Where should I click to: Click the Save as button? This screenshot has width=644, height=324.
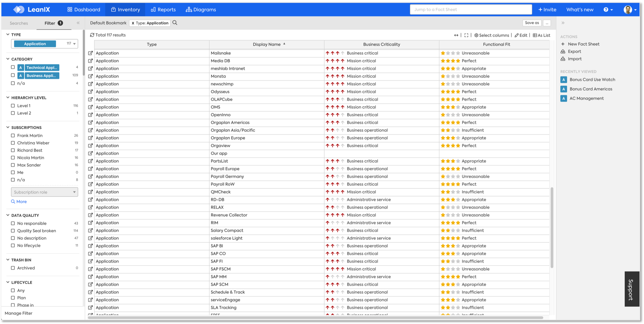click(532, 23)
